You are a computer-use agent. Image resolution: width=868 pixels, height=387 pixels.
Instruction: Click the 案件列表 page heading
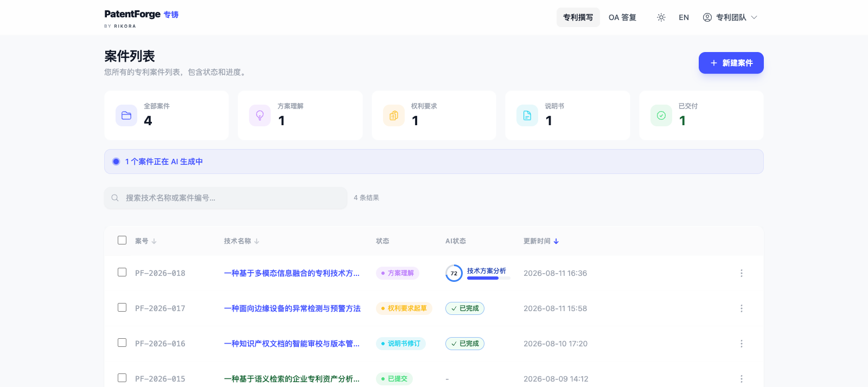[x=130, y=56]
